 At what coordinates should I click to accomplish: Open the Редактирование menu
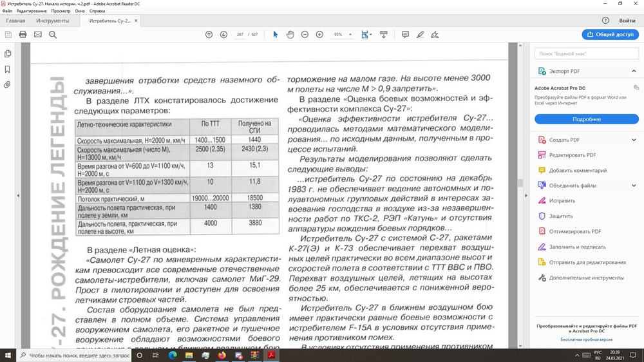31,11
